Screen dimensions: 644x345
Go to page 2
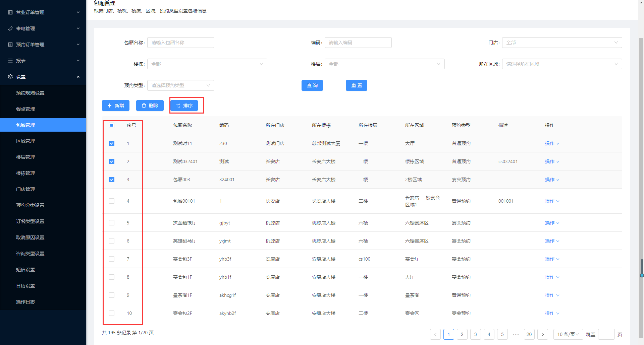(x=462, y=334)
